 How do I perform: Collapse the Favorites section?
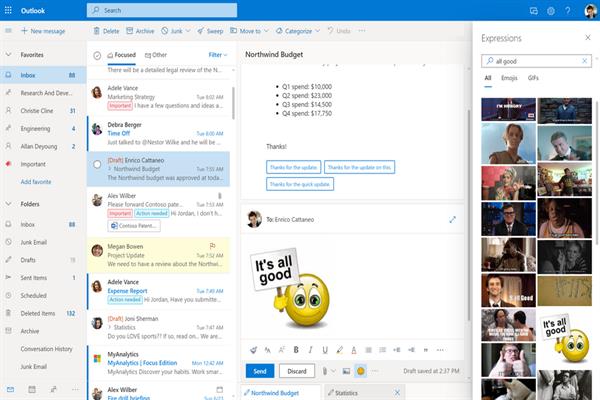tap(9, 55)
